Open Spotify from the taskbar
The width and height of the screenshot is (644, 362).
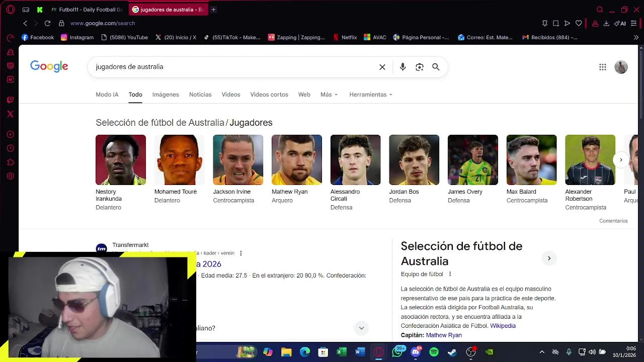coord(434,352)
